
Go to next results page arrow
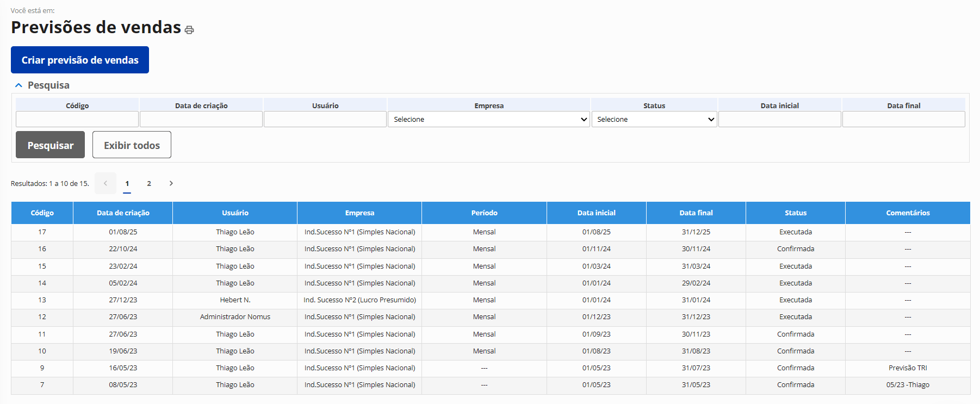[x=171, y=183]
